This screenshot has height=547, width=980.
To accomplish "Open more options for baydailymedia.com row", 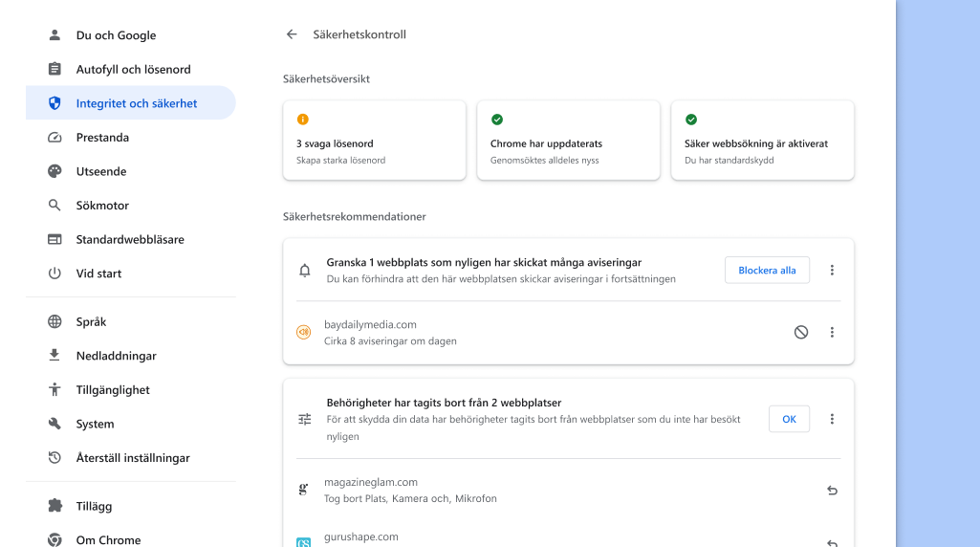I will pos(832,332).
